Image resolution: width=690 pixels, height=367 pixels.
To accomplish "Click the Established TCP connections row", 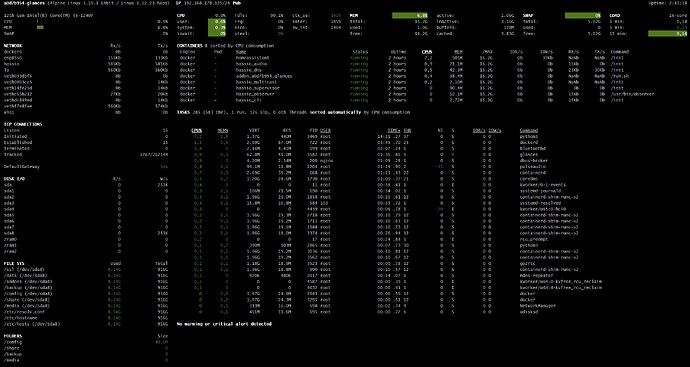I will pyautogui.click(x=86, y=143).
